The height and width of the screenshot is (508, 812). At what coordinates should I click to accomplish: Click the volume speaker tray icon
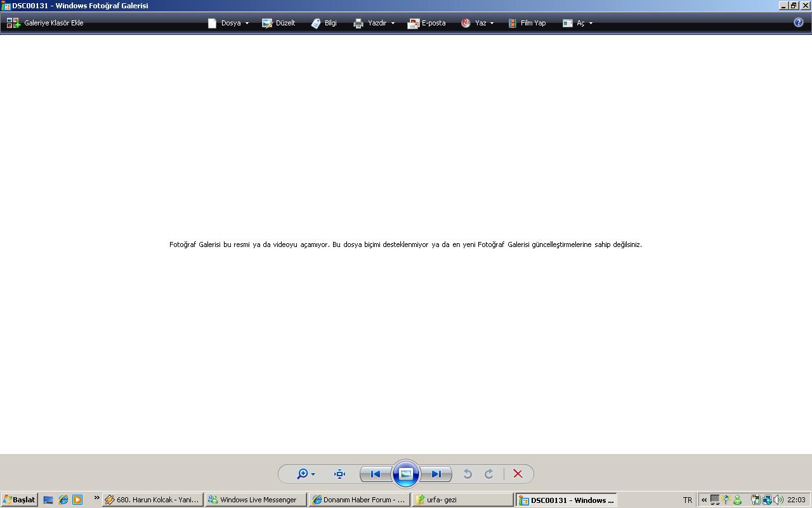pos(778,500)
